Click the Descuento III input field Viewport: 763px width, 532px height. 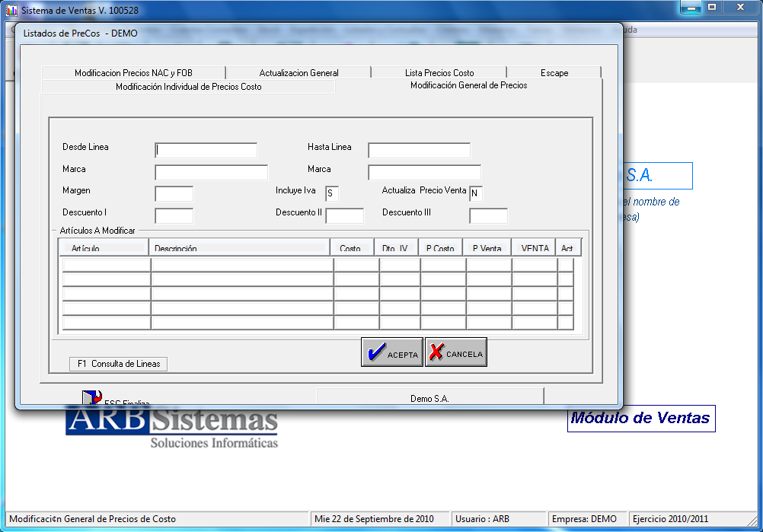click(488, 215)
